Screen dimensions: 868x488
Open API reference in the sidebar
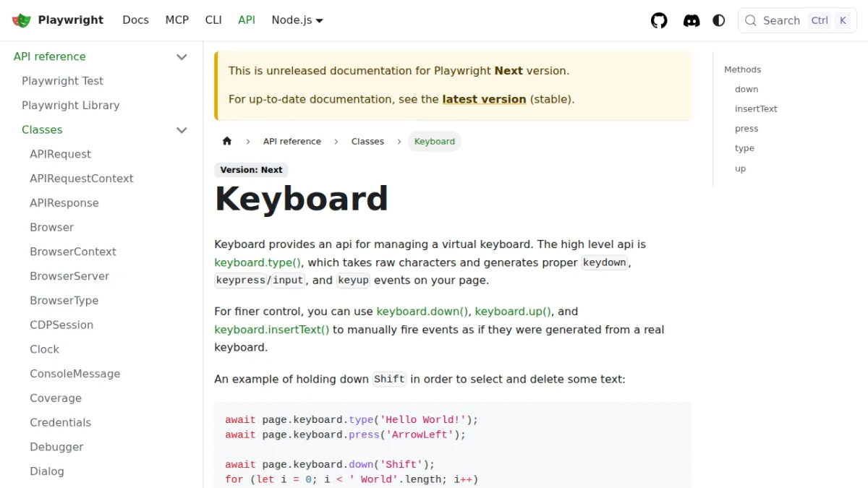click(x=50, y=56)
